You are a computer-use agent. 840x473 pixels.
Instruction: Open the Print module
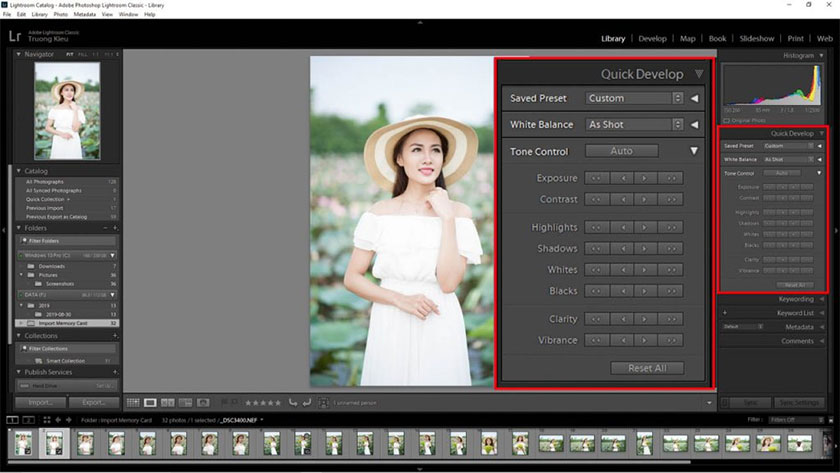coord(795,39)
